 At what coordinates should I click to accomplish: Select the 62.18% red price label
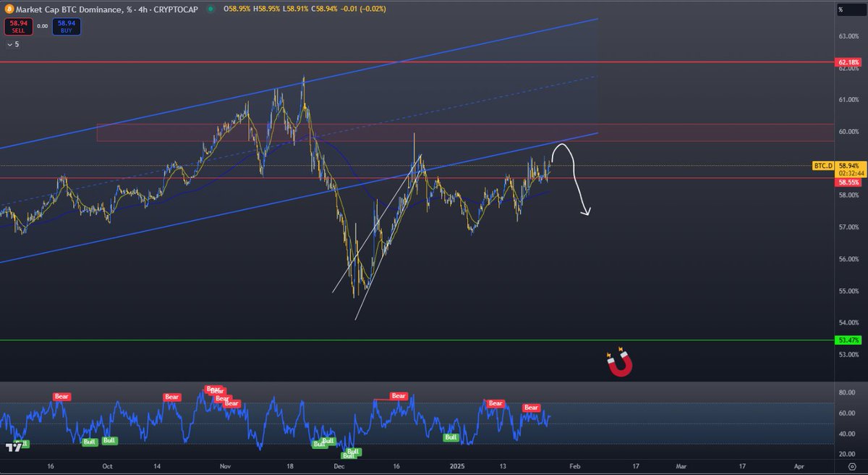click(848, 63)
